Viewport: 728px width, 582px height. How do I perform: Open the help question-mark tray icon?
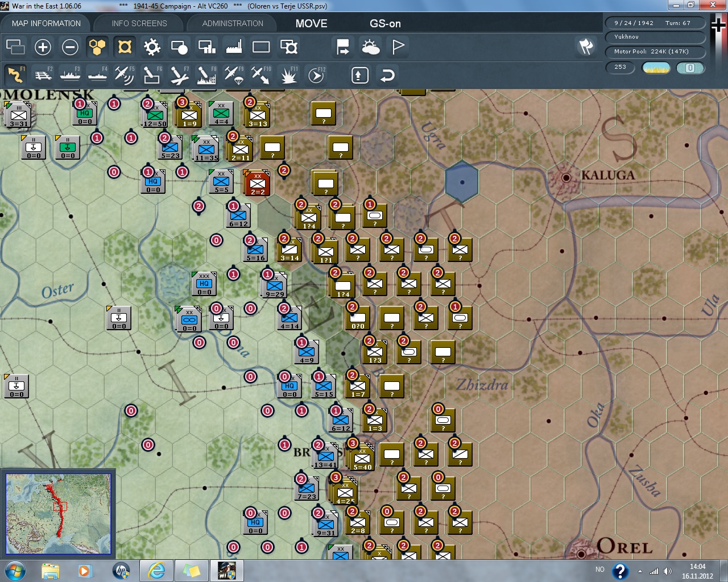(621, 571)
